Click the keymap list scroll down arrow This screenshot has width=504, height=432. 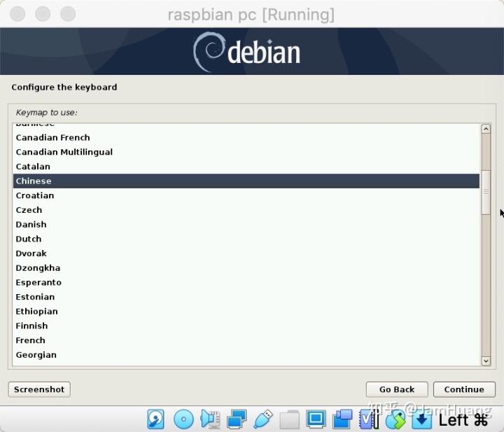(x=486, y=361)
